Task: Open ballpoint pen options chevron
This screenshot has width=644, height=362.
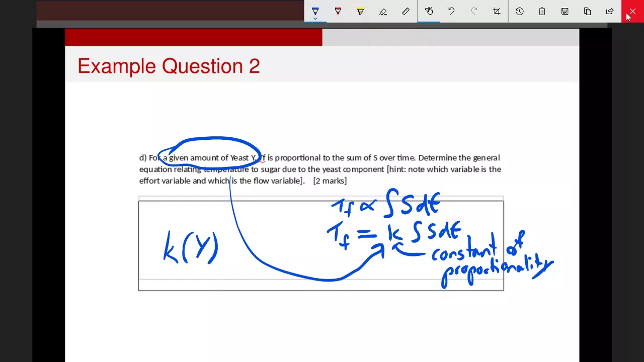Action: click(315, 19)
